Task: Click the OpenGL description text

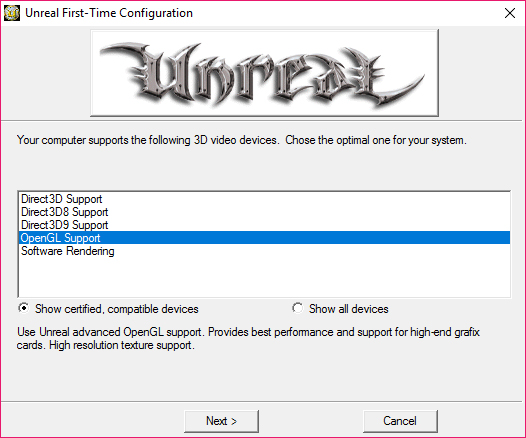Action: pos(248,338)
